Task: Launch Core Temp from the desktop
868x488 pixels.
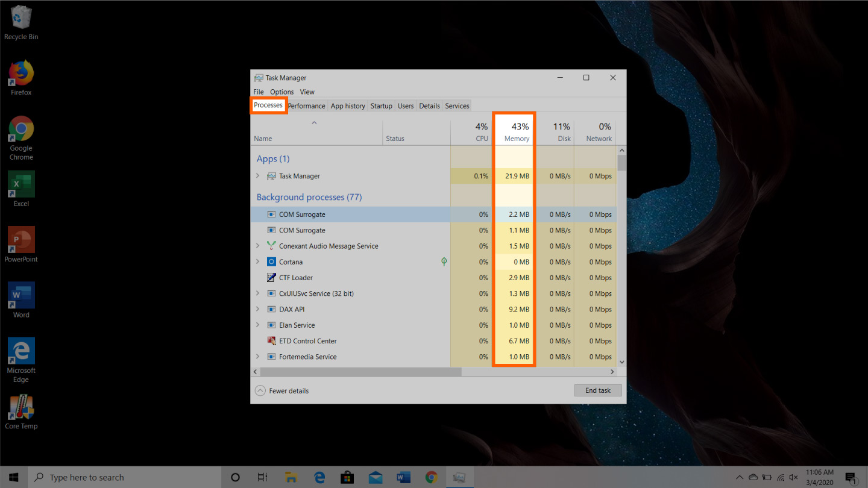Action: [20, 407]
